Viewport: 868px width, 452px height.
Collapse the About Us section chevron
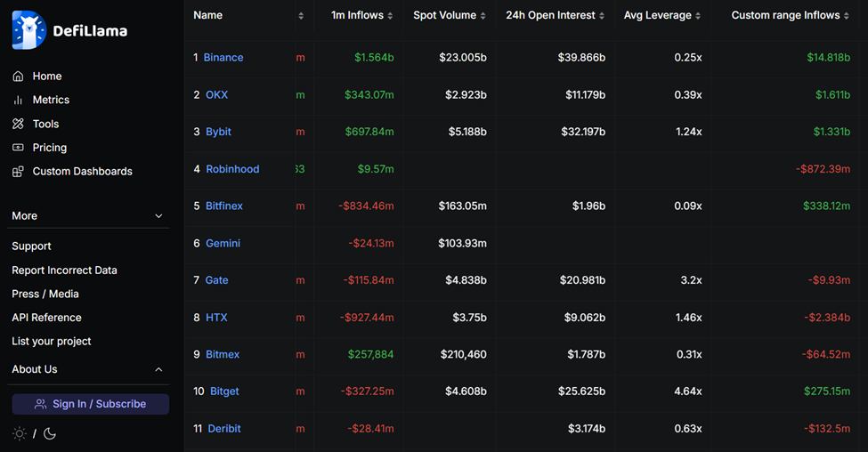coord(158,369)
